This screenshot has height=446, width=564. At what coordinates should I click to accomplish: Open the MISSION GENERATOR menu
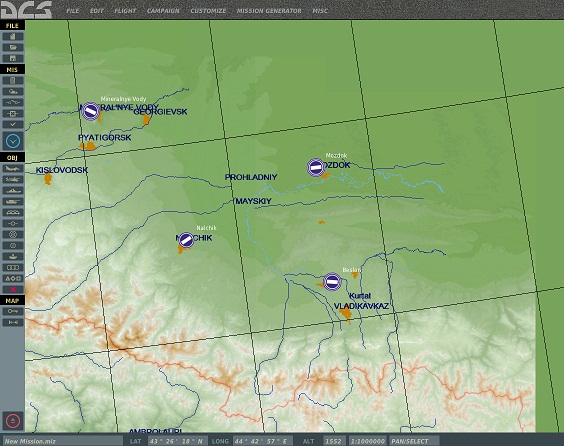pyautogui.click(x=269, y=11)
